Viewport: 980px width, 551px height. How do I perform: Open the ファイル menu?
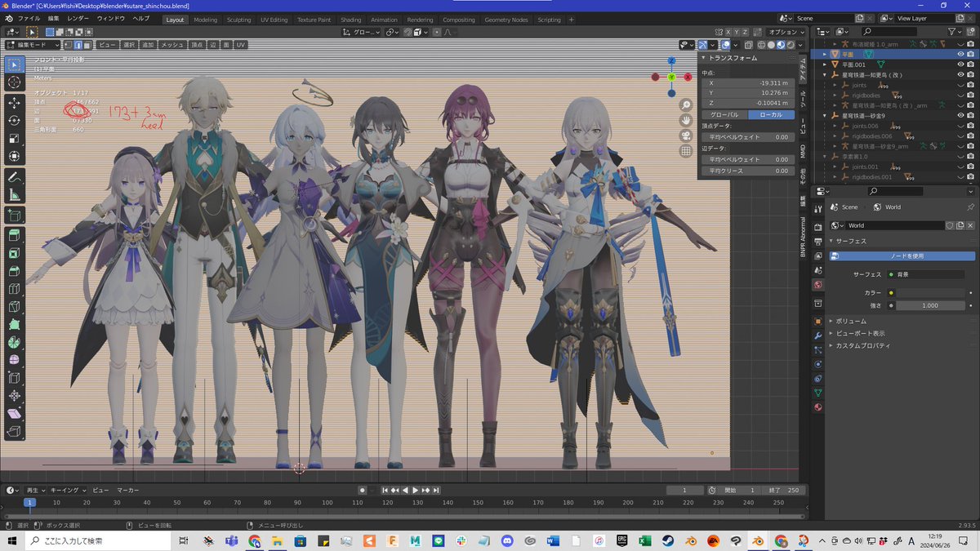pyautogui.click(x=29, y=18)
